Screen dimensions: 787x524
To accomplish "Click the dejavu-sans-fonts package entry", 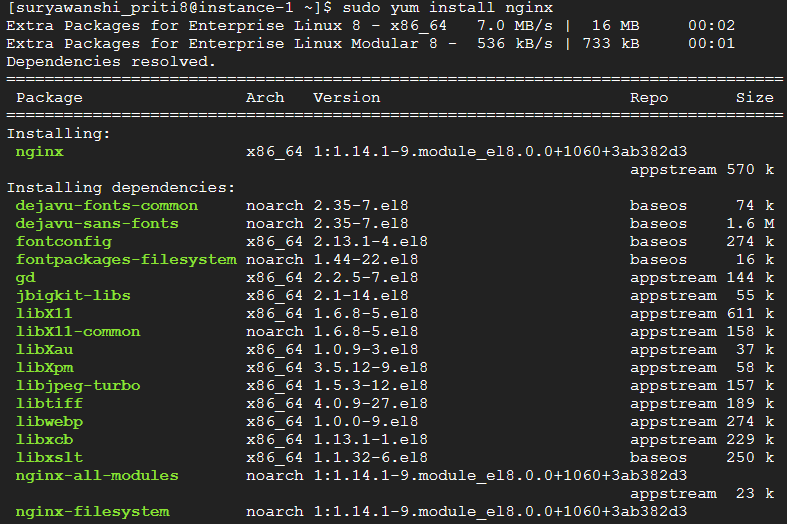I will coord(97,223).
